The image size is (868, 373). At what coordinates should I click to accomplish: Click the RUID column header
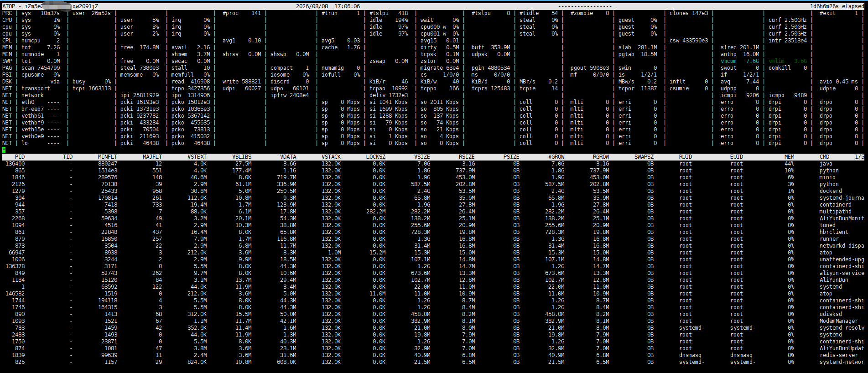685,157
